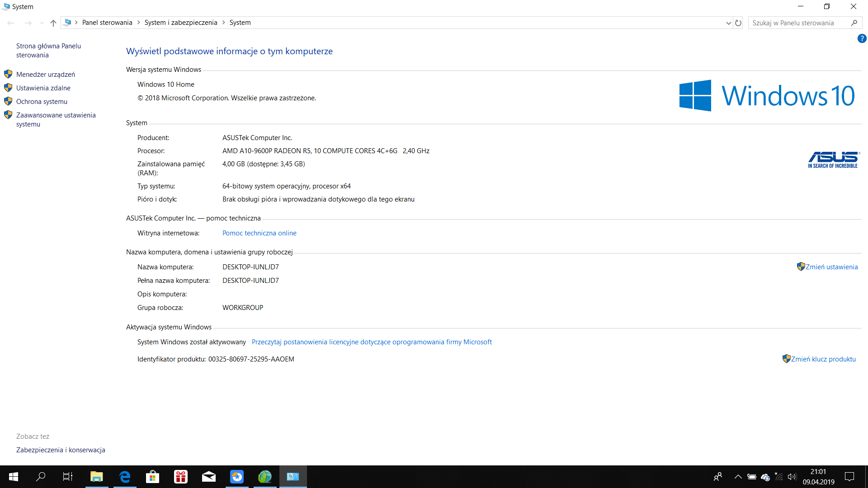Open People icon in system tray
This screenshot has height=488, width=868.
point(718,477)
